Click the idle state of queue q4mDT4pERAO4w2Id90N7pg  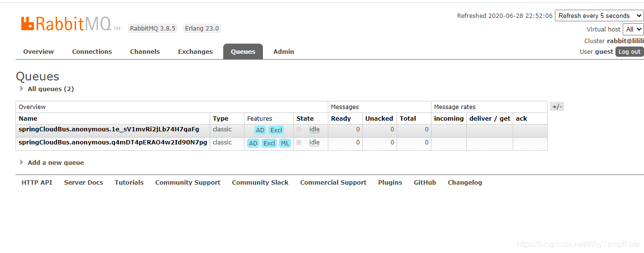(x=314, y=142)
